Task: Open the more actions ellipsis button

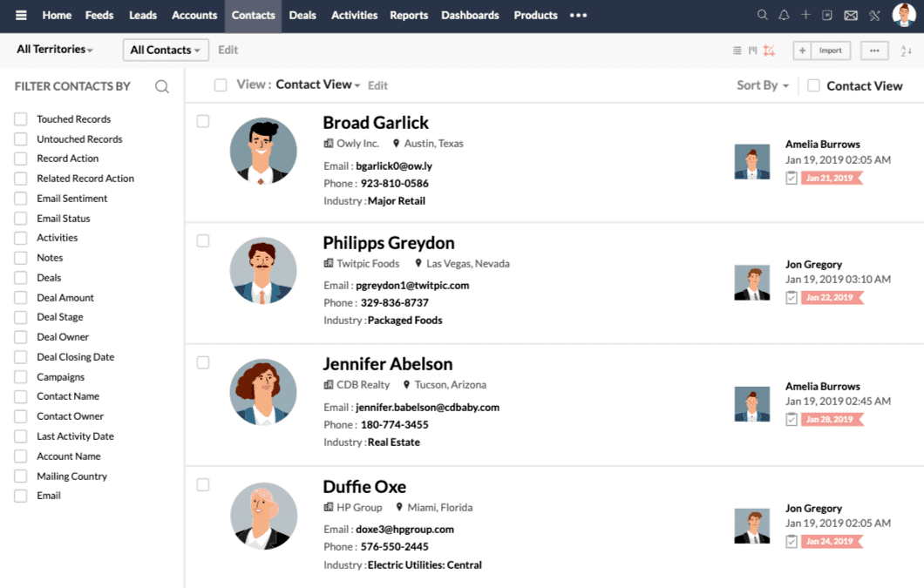Action: pyautogui.click(x=874, y=51)
